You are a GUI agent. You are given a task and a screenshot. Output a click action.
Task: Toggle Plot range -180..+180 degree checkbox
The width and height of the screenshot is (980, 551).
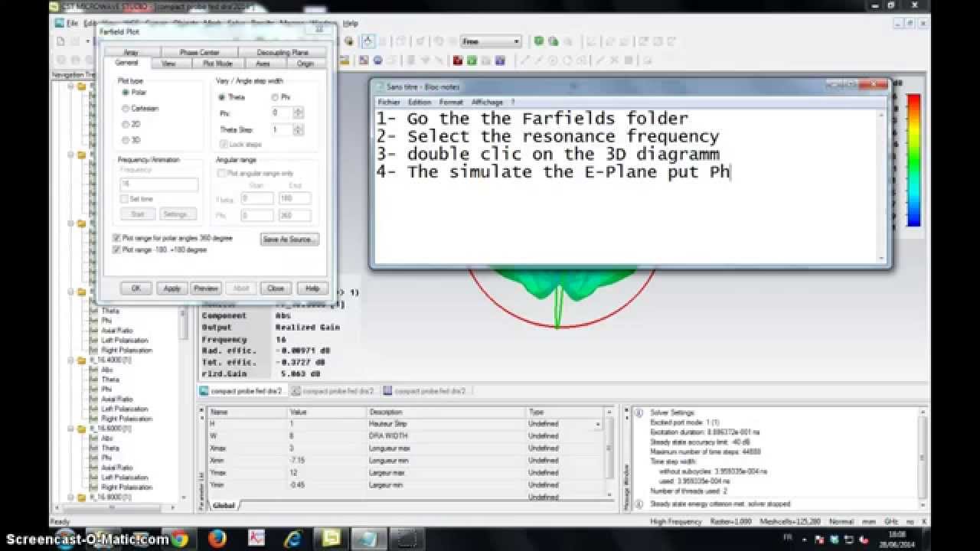coord(116,249)
